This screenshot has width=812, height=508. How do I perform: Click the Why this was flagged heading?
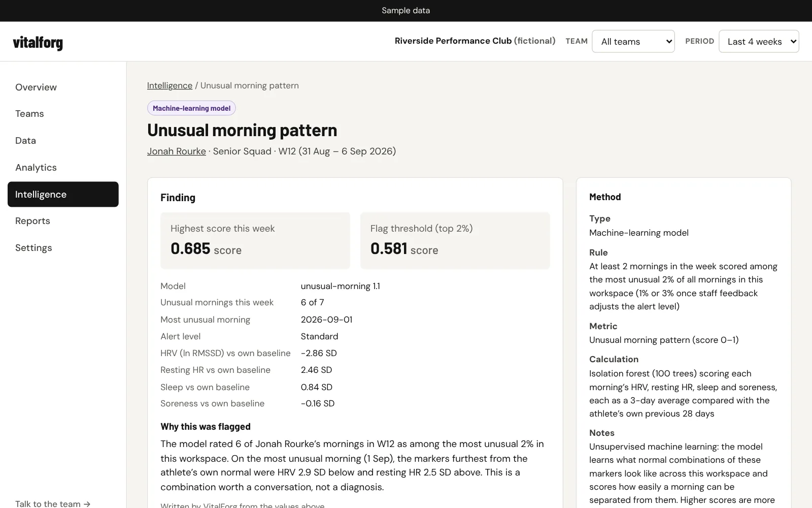[206, 427]
